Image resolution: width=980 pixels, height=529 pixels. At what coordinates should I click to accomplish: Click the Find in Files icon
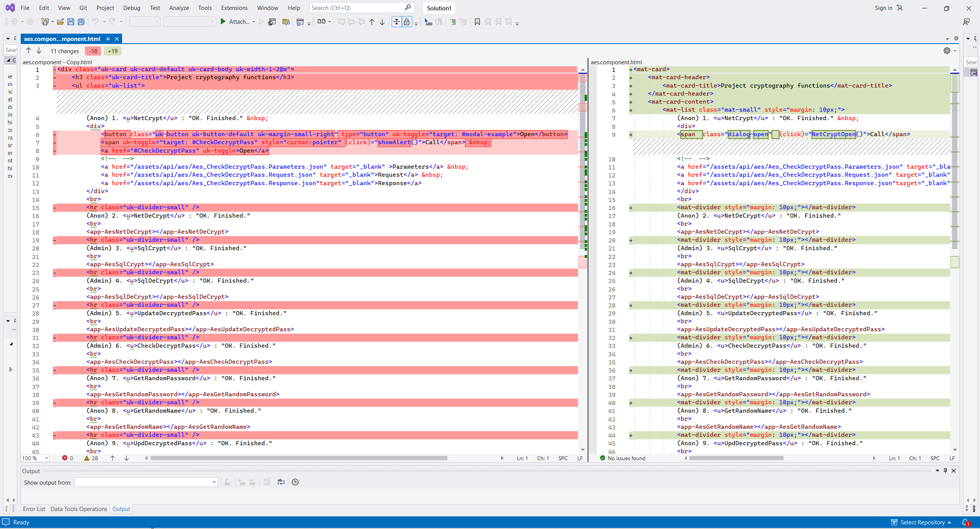click(x=286, y=22)
